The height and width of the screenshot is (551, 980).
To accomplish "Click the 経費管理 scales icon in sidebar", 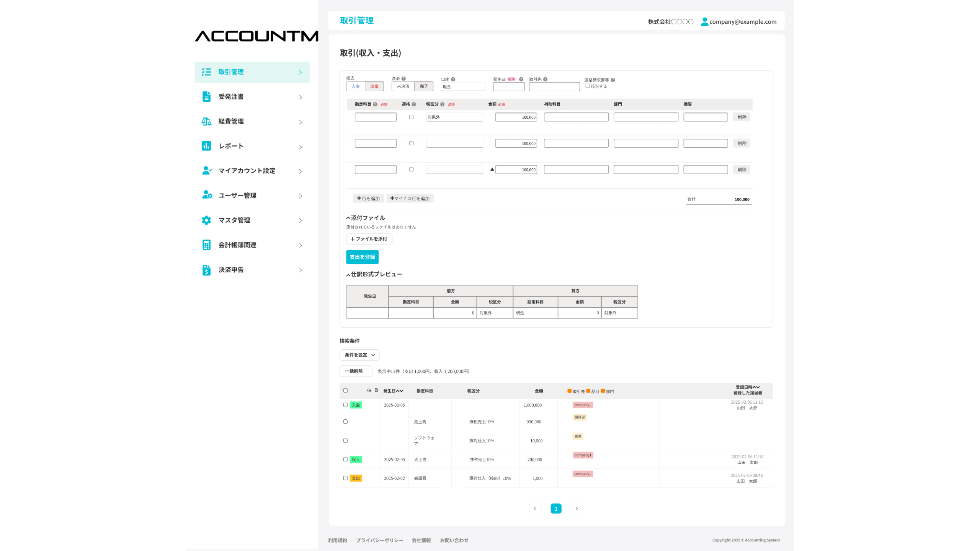I will click(206, 121).
